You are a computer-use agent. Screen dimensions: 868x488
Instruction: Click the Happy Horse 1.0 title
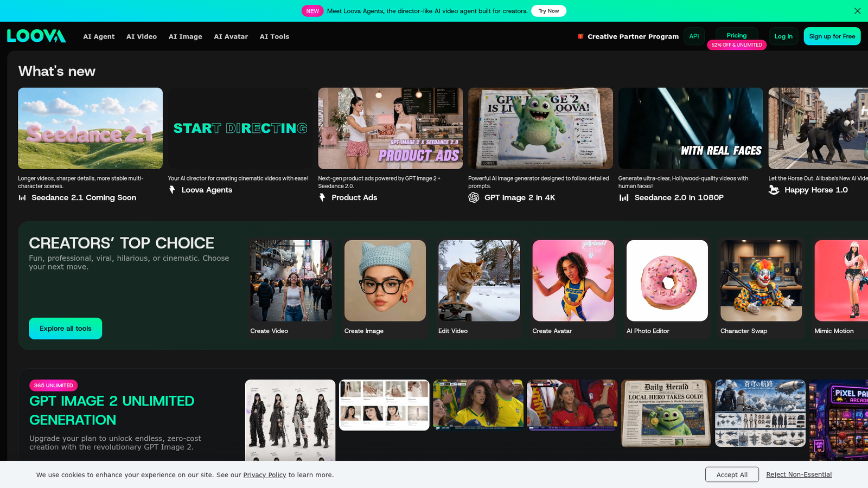pos(816,190)
